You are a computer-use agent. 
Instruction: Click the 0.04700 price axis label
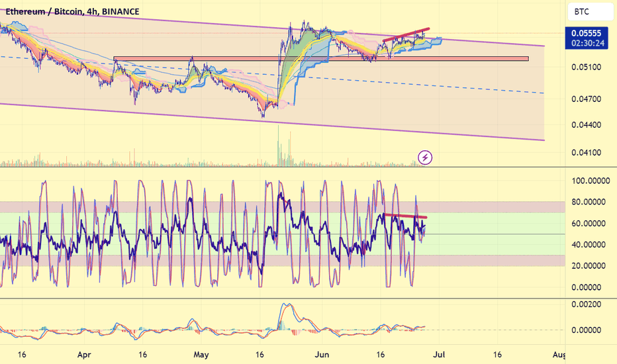(x=587, y=99)
